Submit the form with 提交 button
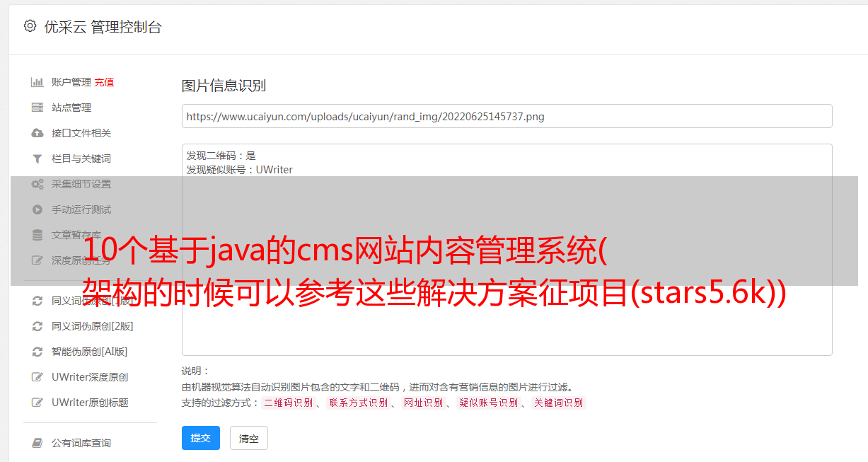 click(x=201, y=438)
